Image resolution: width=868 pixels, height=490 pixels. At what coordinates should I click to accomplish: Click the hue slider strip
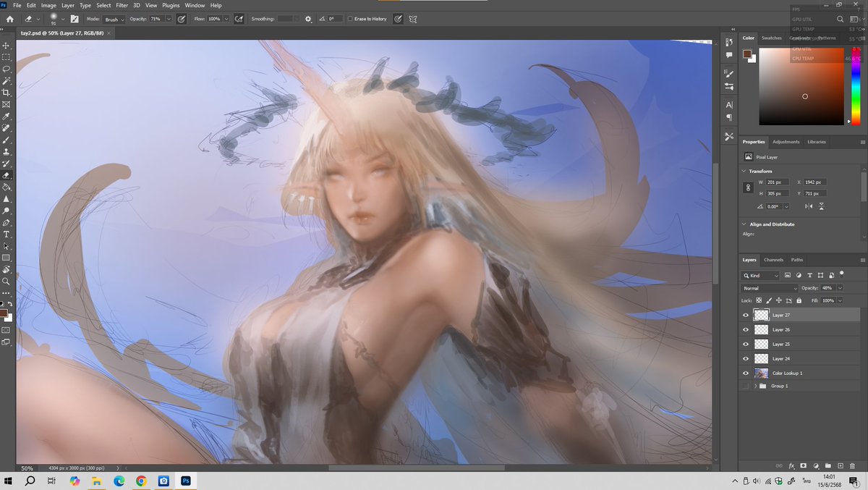tap(856, 86)
